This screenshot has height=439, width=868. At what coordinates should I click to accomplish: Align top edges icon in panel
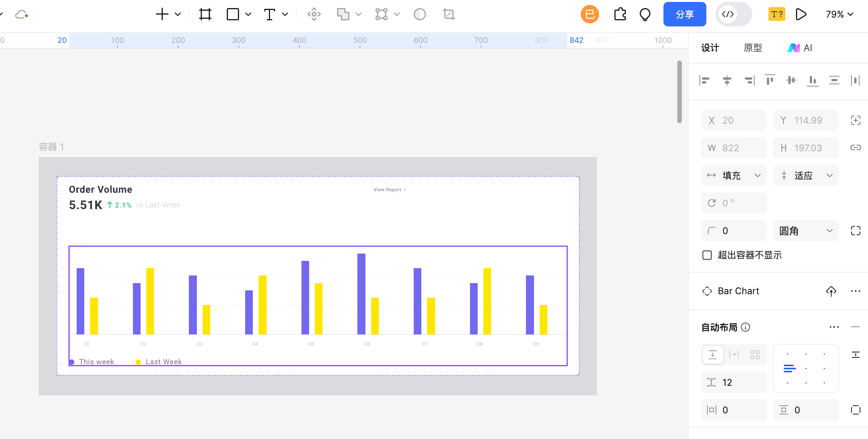point(770,80)
